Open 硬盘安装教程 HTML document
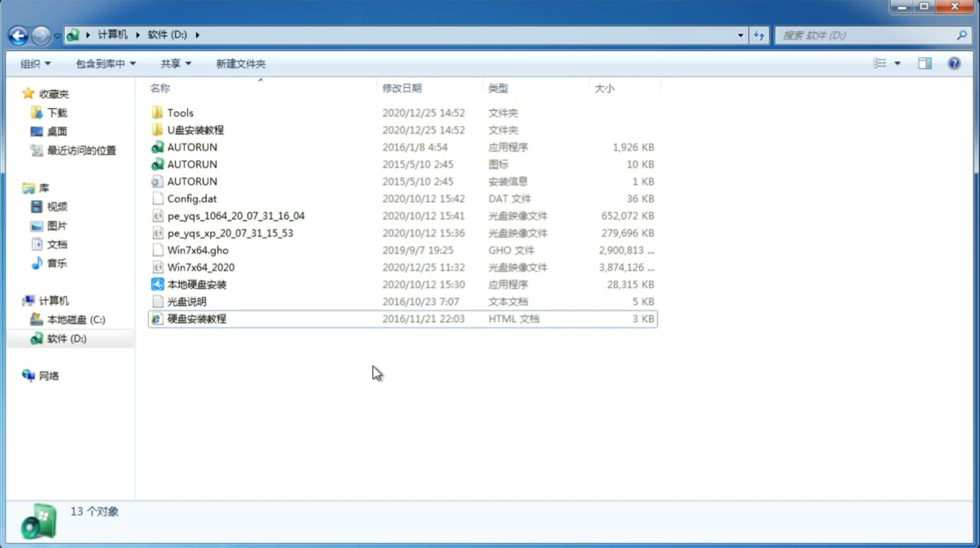Viewport: 980px width, 548px height. [196, 318]
